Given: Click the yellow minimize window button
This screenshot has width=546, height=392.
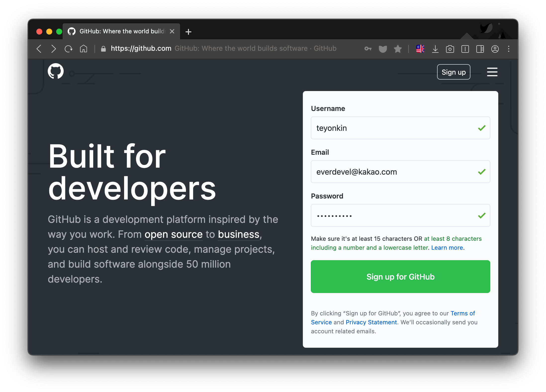Looking at the screenshot, I should (49, 32).
